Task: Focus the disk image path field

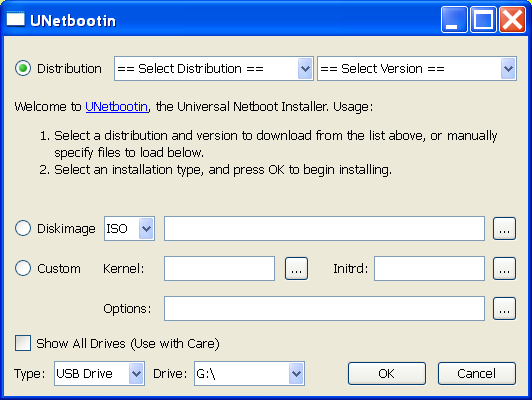Action: [324, 228]
